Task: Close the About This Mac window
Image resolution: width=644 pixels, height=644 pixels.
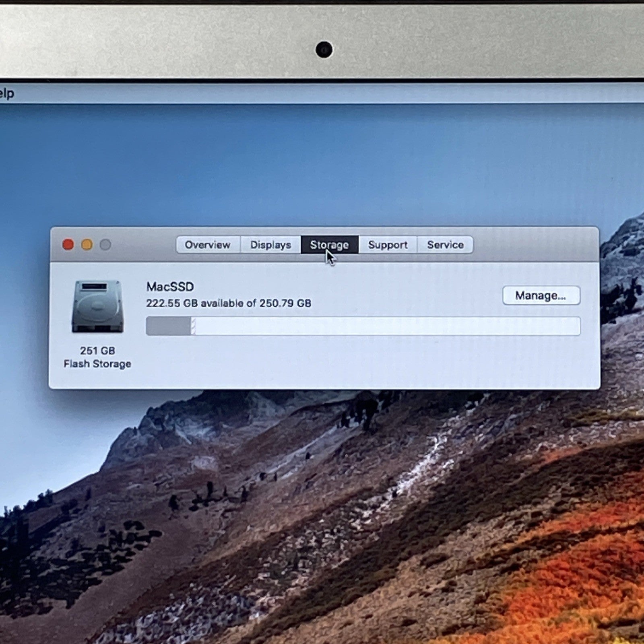Action: pyautogui.click(x=68, y=244)
